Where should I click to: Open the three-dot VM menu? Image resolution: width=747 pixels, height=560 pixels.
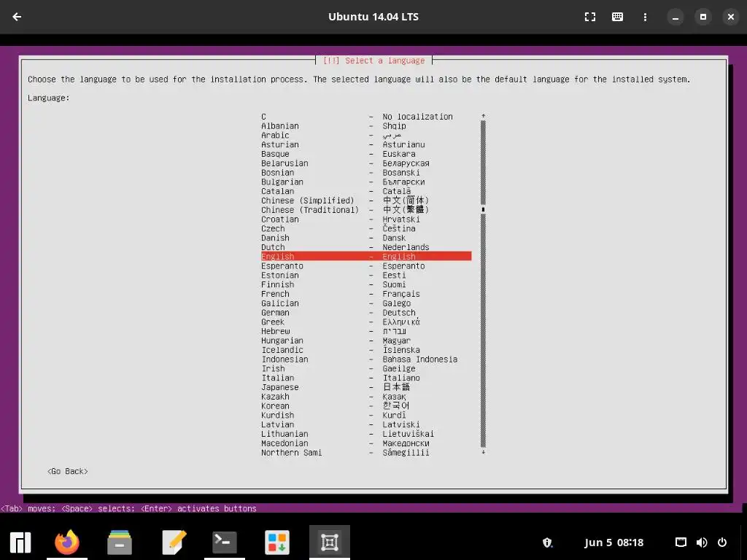[x=645, y=17]
